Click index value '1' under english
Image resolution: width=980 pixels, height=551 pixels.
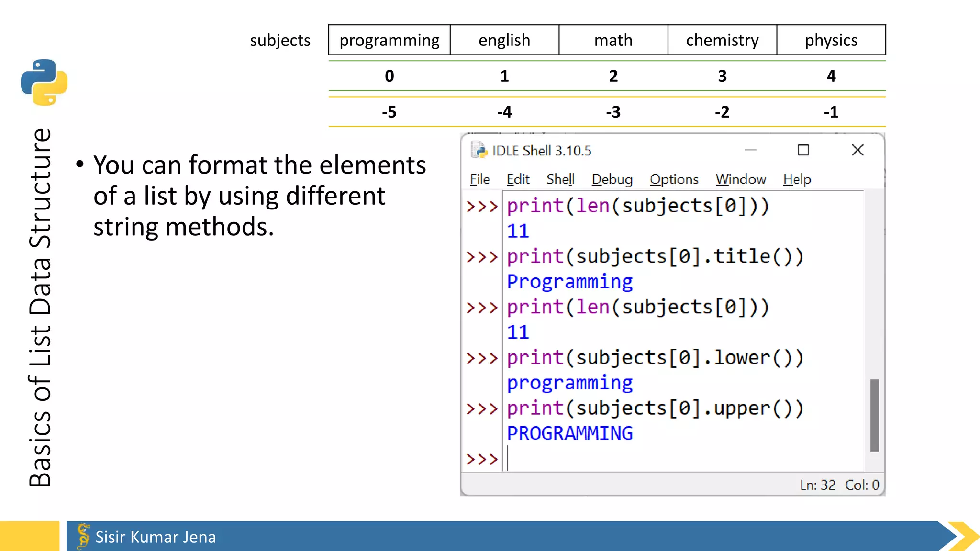pos(504,76)
